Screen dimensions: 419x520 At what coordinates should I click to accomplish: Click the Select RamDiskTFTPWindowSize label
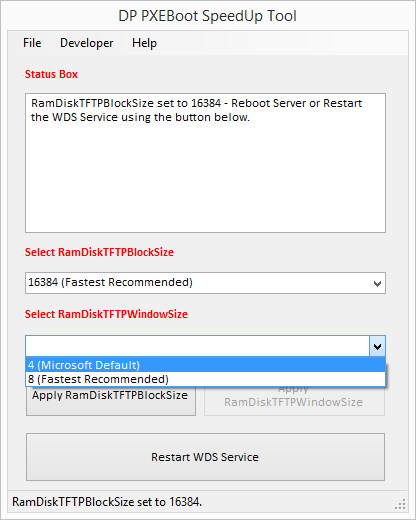[106, 314]
